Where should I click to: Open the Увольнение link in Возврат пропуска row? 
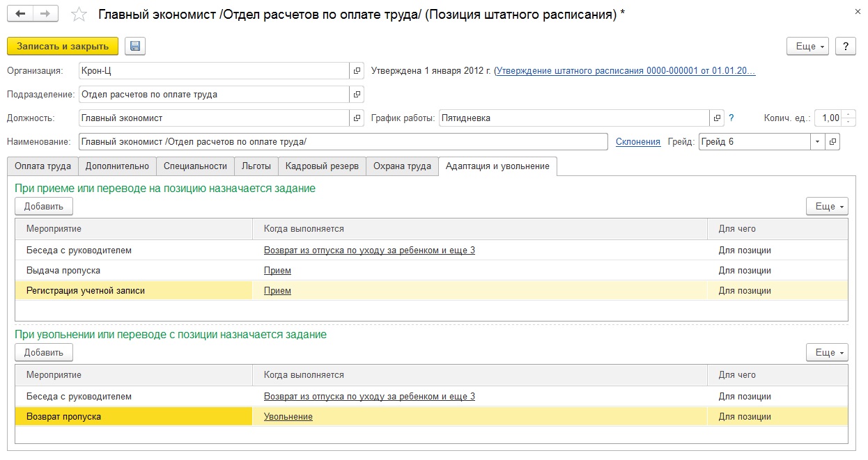(x=288, y=417)
